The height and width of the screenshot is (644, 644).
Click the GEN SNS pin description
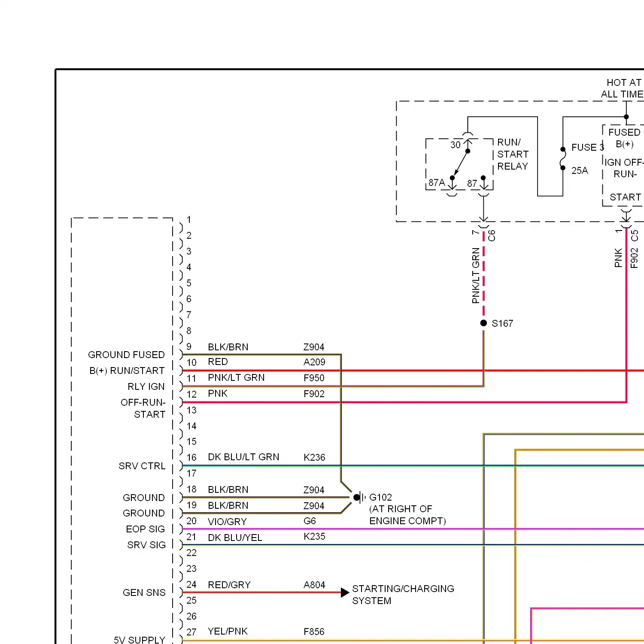[144, 592]
